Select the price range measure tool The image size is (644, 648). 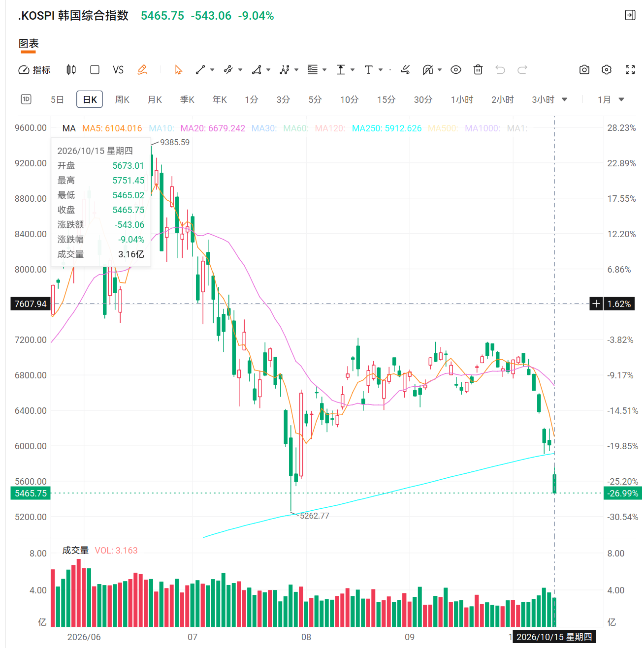click(x=341, y=70)
